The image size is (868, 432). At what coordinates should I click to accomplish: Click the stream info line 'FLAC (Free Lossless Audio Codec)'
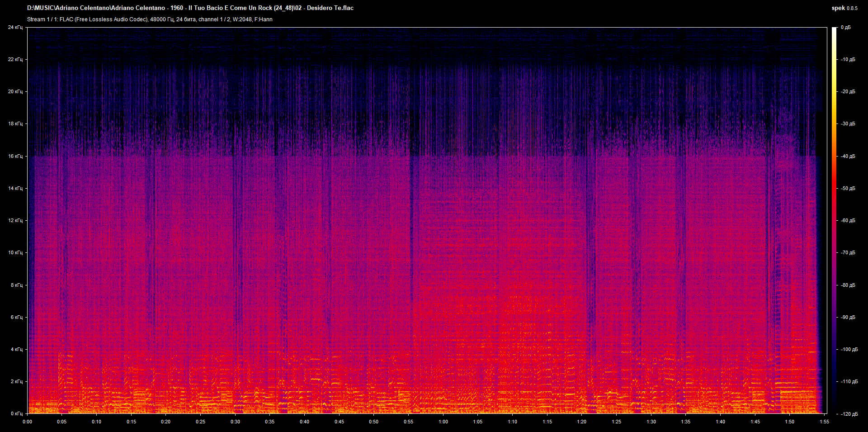tap(150, 19)
